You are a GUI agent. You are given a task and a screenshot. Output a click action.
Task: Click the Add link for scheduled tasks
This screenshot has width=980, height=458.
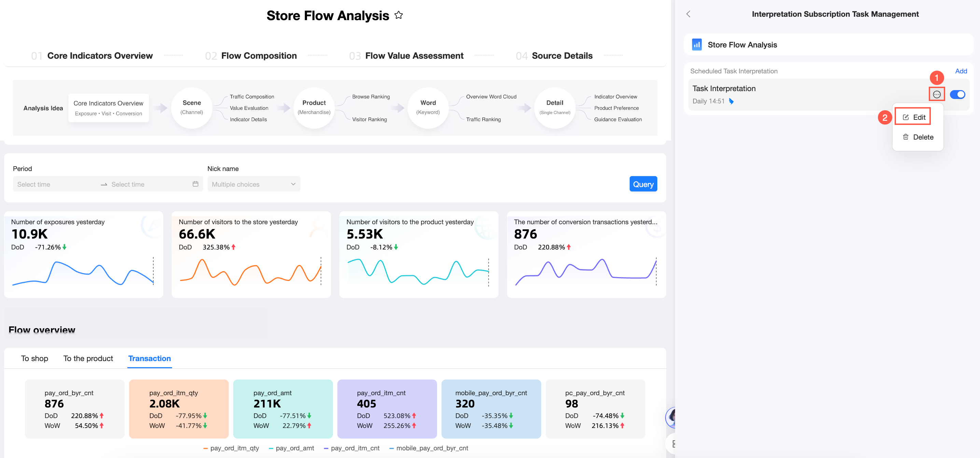(961, 71)
